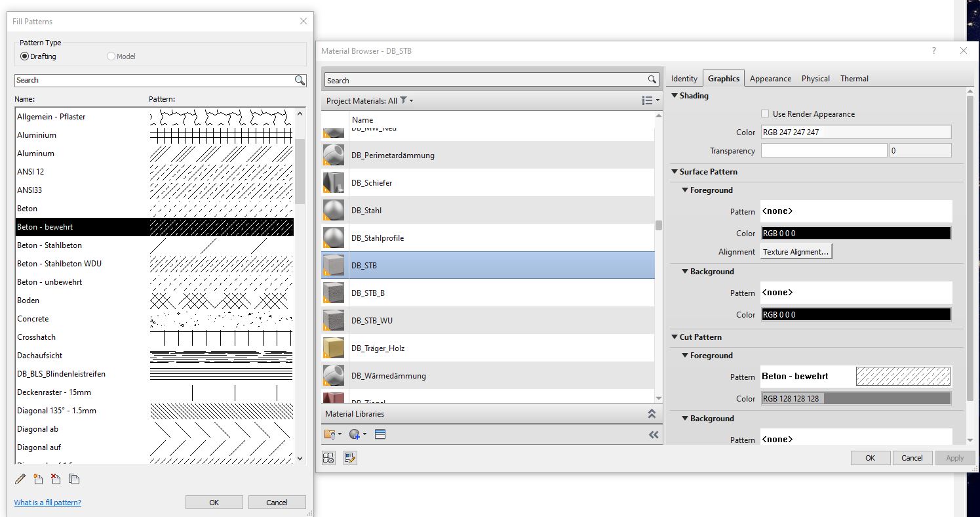Open the Project Materials filter dropdown
This screenshot has height=517, width=980.
point(405,100)
